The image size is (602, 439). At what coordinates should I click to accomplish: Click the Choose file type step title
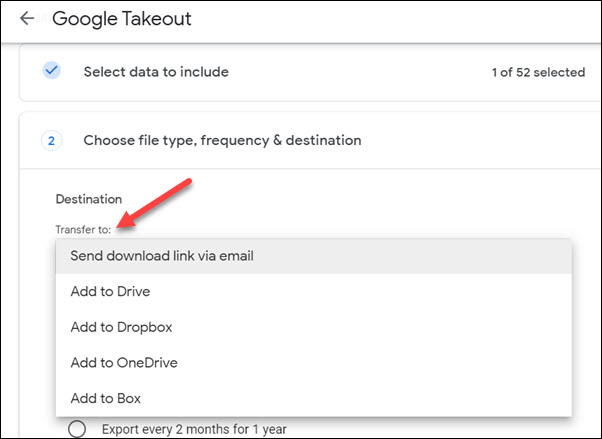click(222, 141)
